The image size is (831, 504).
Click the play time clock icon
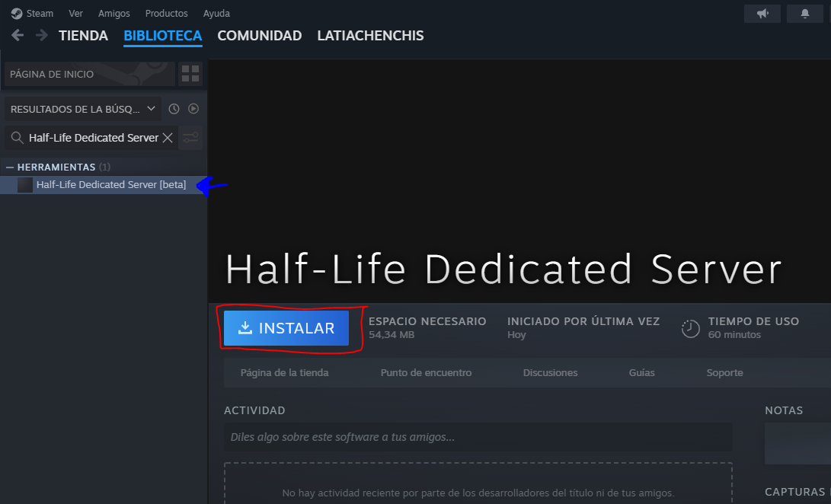coord(691,329)
